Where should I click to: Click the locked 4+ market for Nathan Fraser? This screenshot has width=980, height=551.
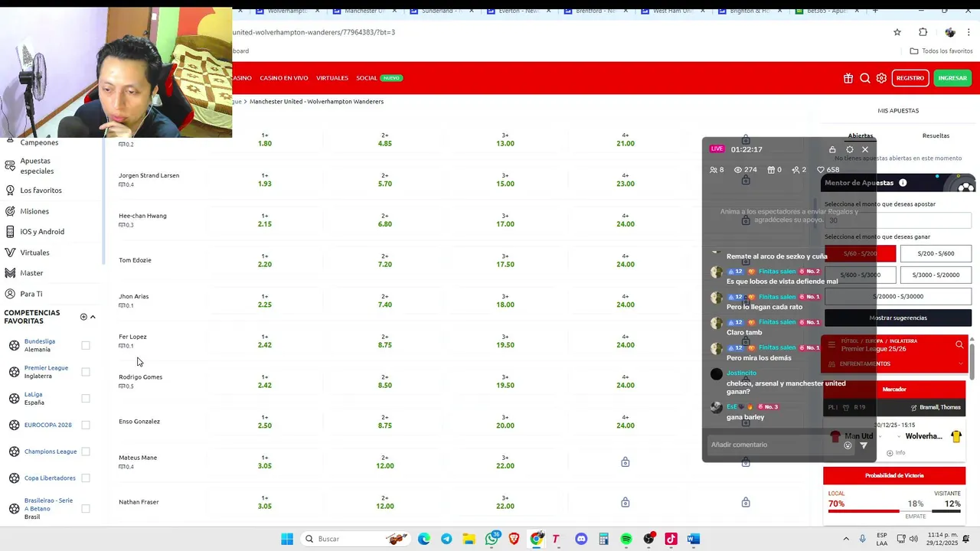(x=626, y=503)
